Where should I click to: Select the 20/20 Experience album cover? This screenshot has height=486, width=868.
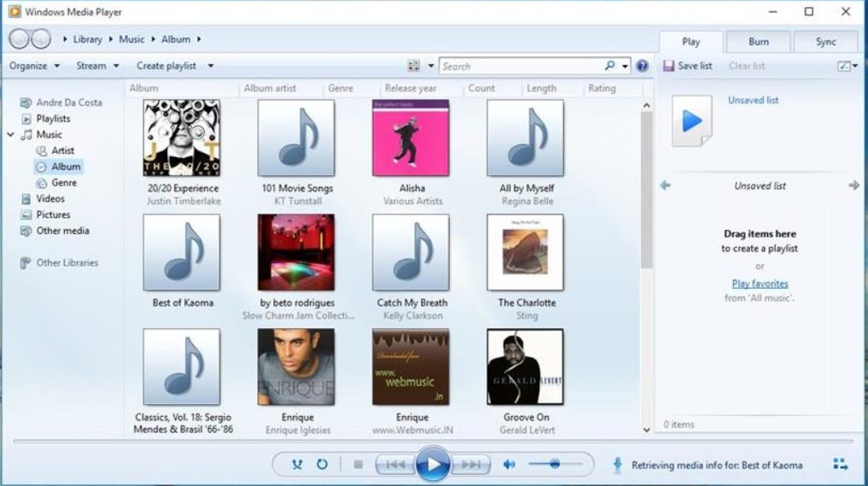(182, 138)
